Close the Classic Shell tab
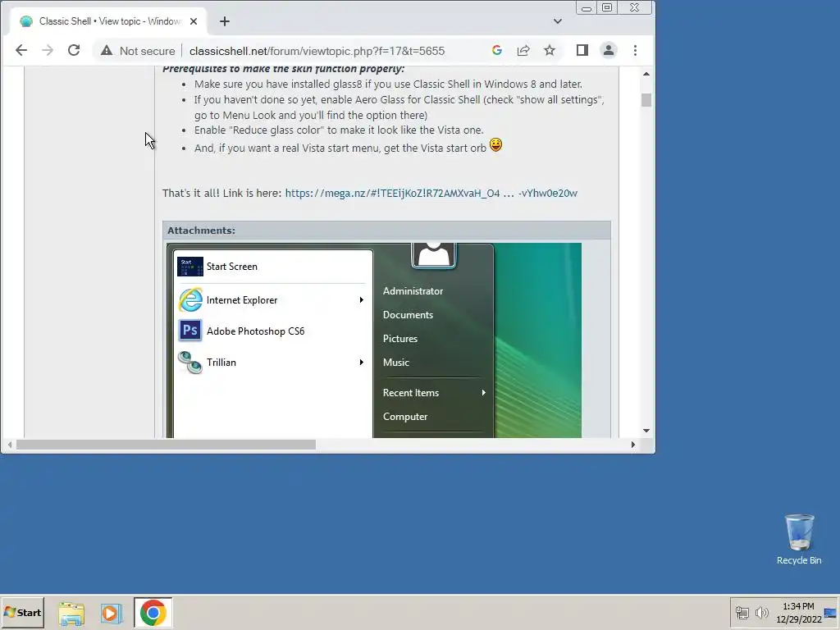 pyautogui.click(x=194, y=21)
